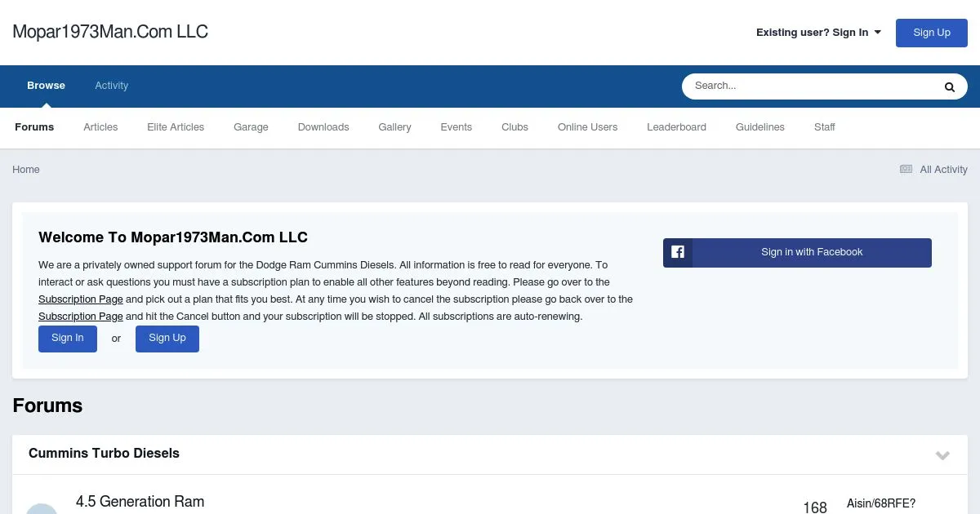980x514 pixels.
Task: View the Events page
Action: [x=456, y=127]
